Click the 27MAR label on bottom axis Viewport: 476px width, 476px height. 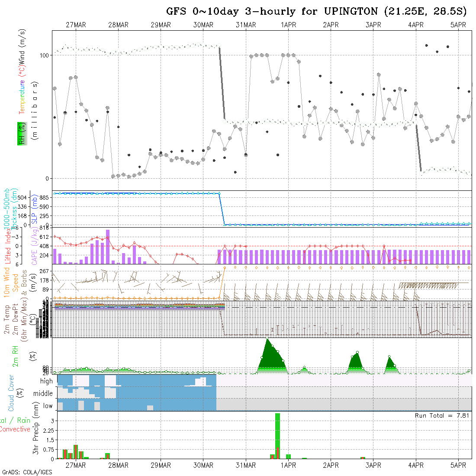click(76, 465)
